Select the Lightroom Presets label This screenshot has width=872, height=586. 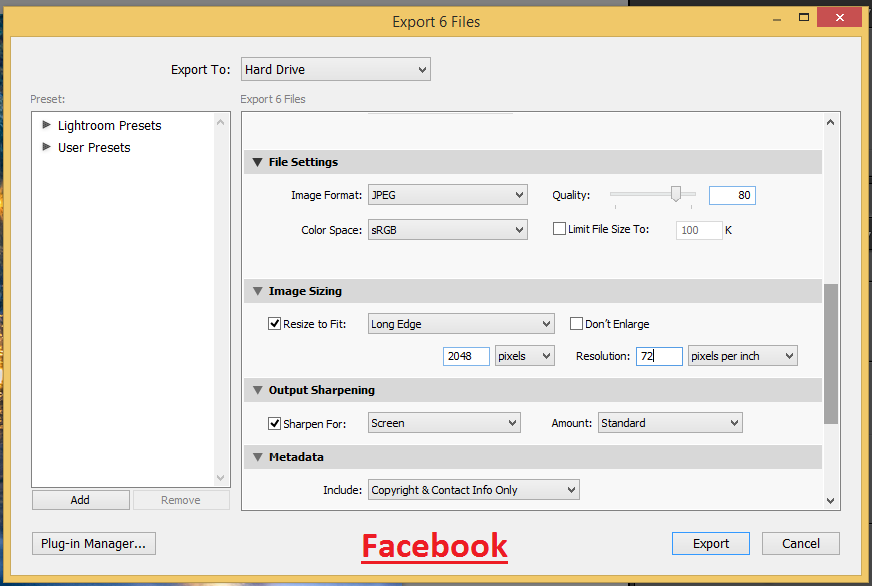(x=110, y=126)
